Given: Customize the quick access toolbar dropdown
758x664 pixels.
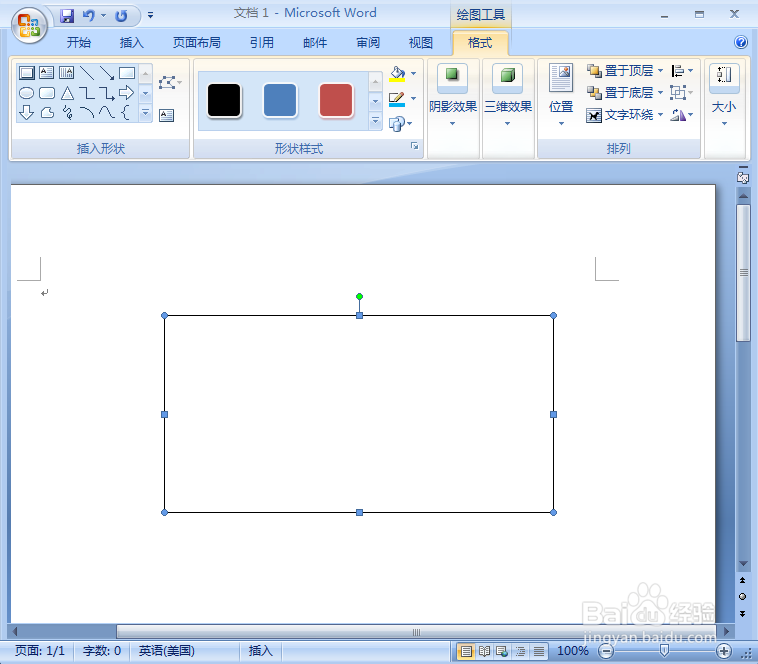Looking at the screenshot, I should (151, 15).
